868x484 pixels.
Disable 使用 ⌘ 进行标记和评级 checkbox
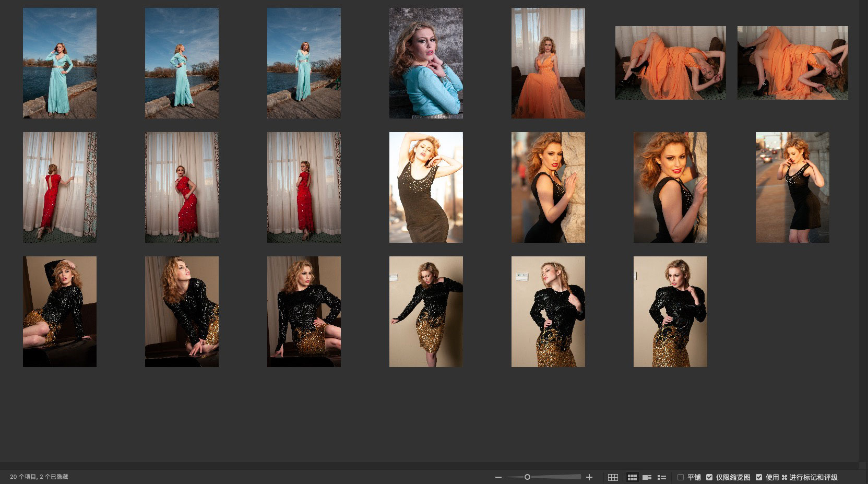[759, 477]
